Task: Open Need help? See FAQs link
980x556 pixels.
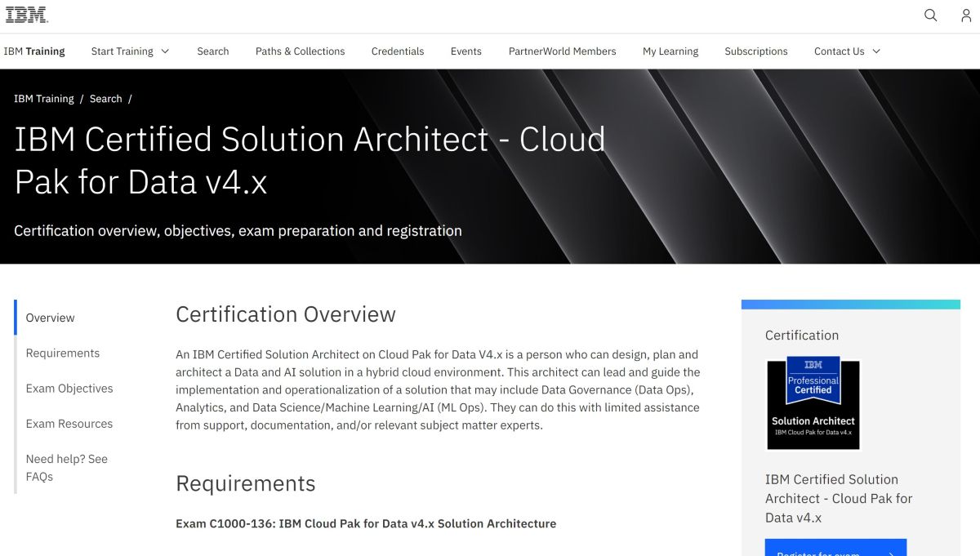Action: [67, 467]
